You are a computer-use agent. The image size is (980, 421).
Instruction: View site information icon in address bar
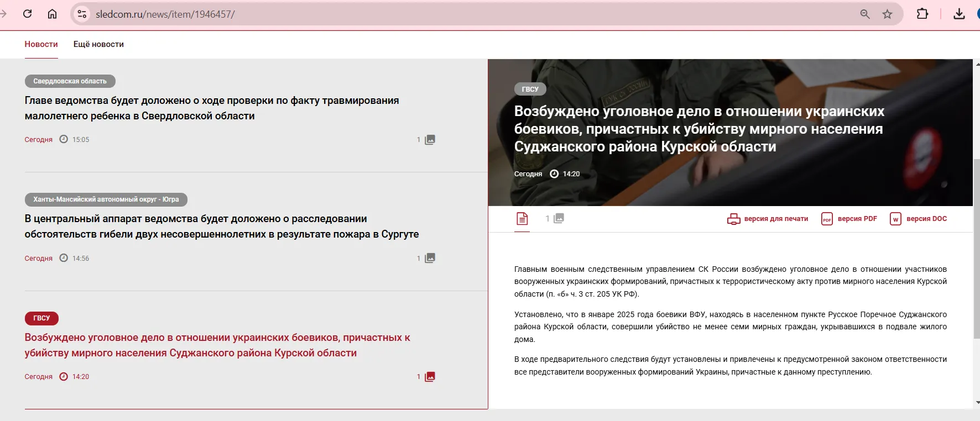(82, 14)
